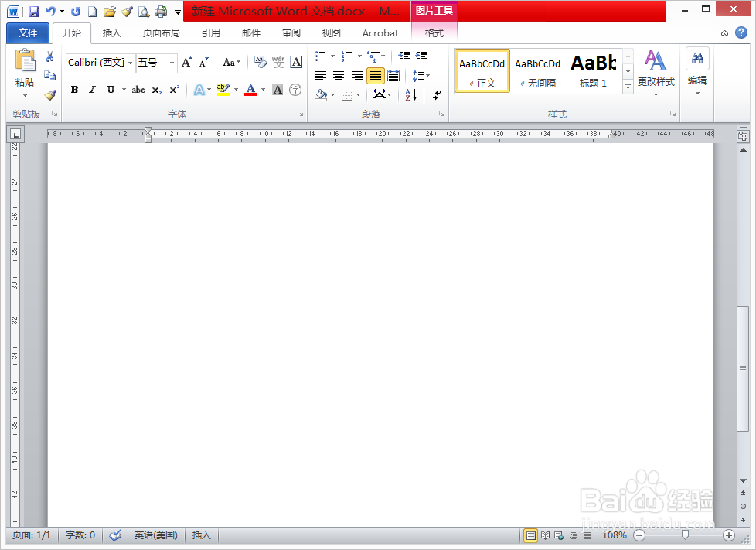Image resolution: width=756 pixels, height=550 pixels.
Task: Click the Sort A-Z icon
Action: coord(410,94)
